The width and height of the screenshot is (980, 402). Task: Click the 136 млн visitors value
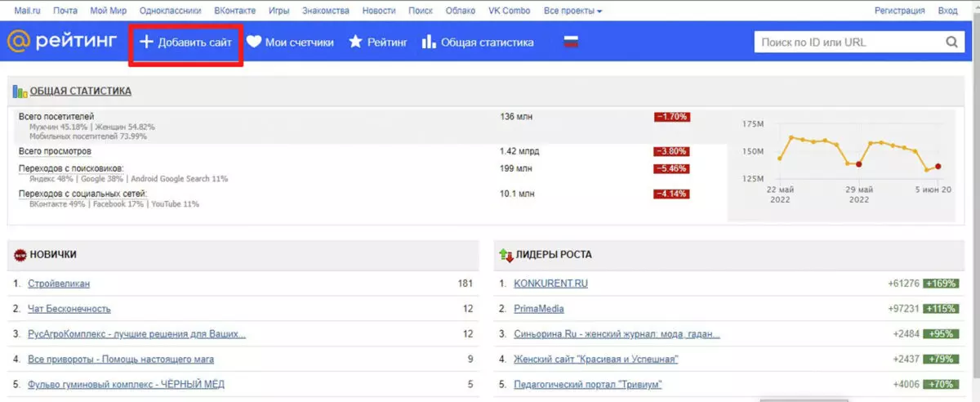pos(516,117)
